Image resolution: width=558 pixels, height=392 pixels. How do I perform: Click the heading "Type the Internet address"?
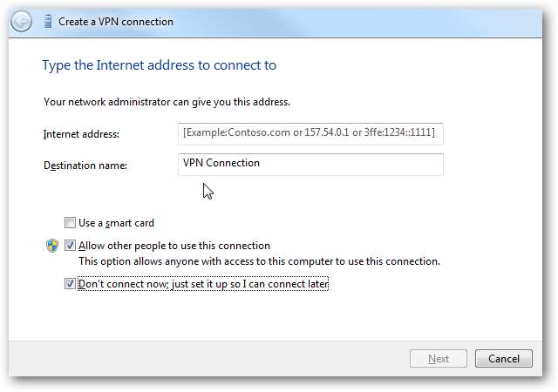click(x=160, y=65)
